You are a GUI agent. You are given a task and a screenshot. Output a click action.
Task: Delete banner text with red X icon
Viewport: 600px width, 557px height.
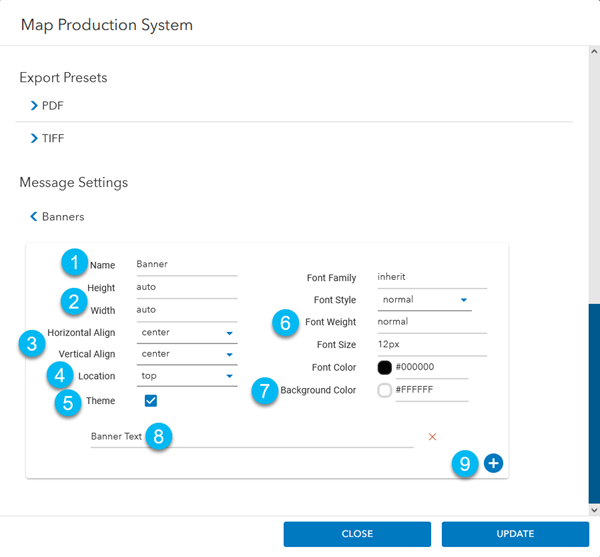click(433, 437)
